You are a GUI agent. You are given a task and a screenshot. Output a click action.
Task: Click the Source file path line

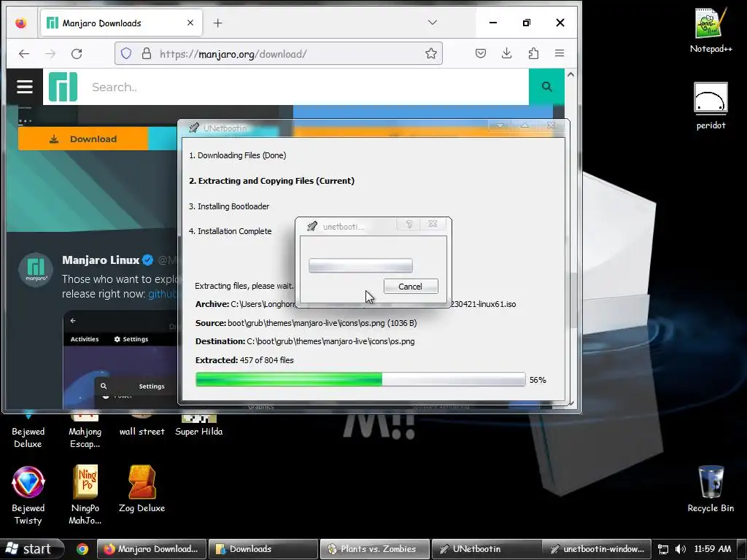pos(306,323)
